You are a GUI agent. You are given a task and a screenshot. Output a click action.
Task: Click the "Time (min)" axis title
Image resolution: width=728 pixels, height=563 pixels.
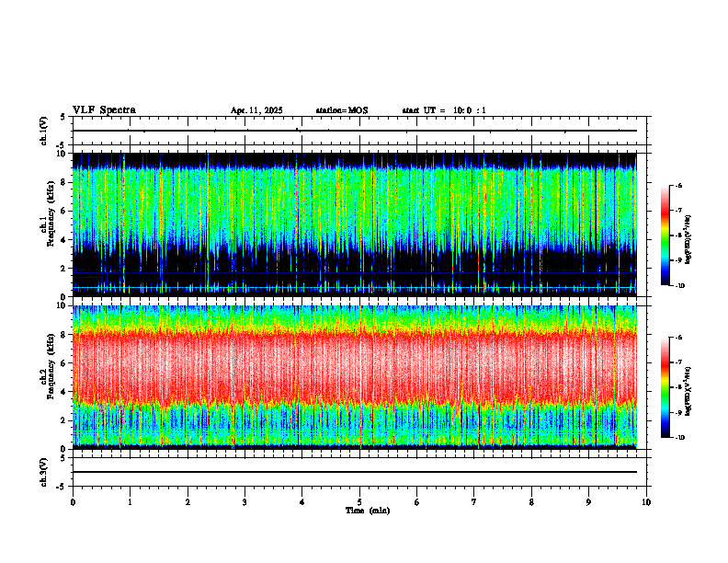[368, 511]
